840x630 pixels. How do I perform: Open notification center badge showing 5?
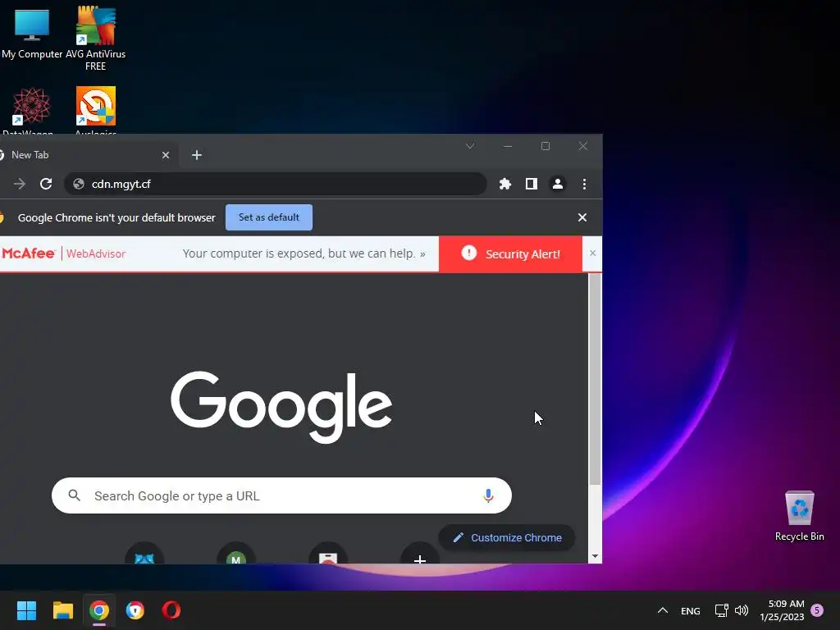click(817, 610)
